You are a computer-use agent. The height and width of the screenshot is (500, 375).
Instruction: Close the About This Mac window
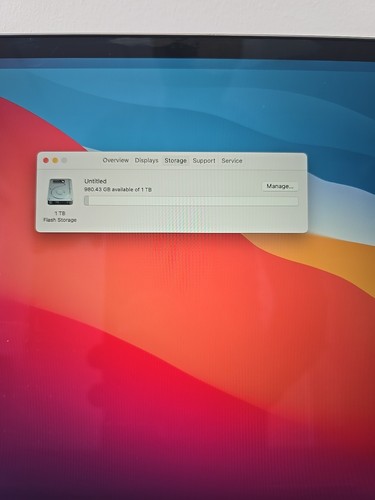point(46,161)
